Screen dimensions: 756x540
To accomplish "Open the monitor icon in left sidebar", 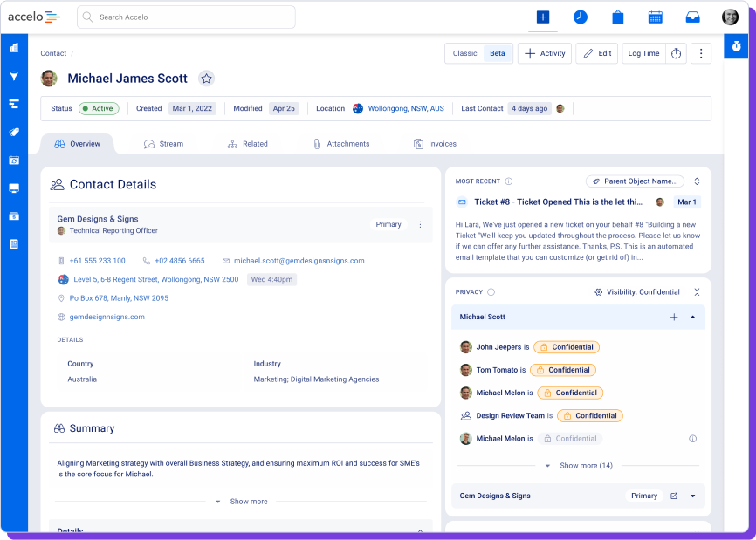I will (x=14, y=188).
